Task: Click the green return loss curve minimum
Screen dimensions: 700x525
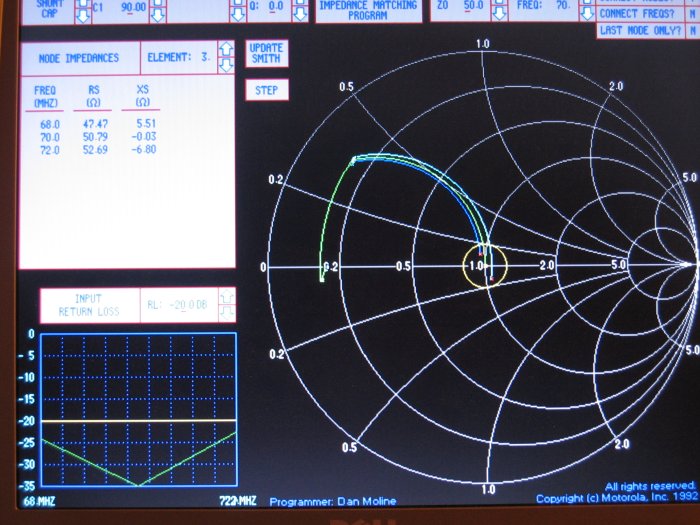Action: 138,485
